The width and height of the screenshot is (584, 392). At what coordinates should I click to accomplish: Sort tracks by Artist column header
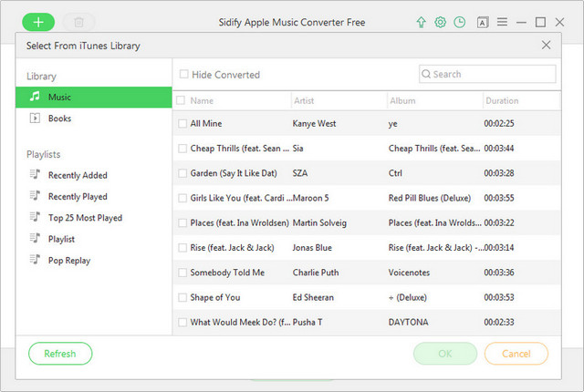click(x=304, y=101)
